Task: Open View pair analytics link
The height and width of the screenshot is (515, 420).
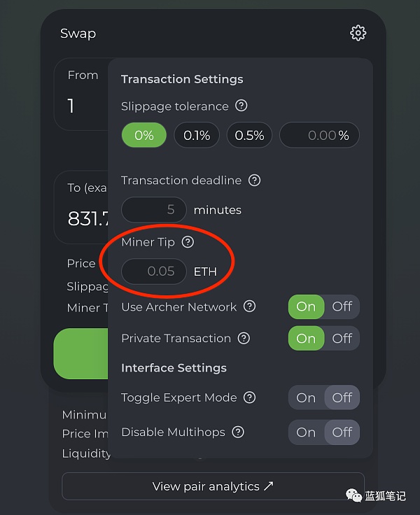Action: pyautogui.click(x=213, y=486)
